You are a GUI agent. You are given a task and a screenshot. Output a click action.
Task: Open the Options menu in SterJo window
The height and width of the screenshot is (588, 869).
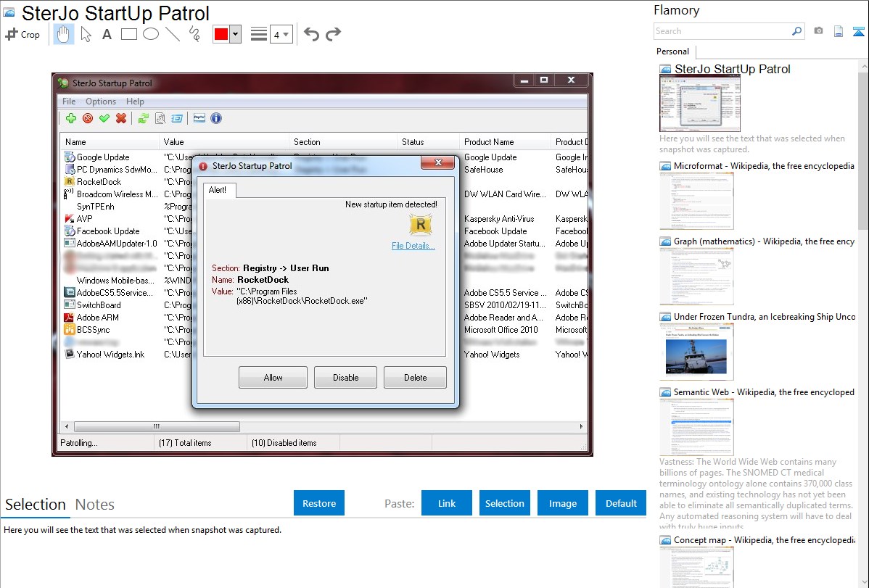(x=101, y=102)
